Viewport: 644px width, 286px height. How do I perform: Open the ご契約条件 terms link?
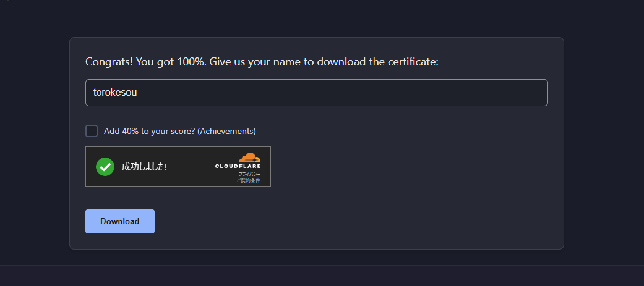[249, 180]
